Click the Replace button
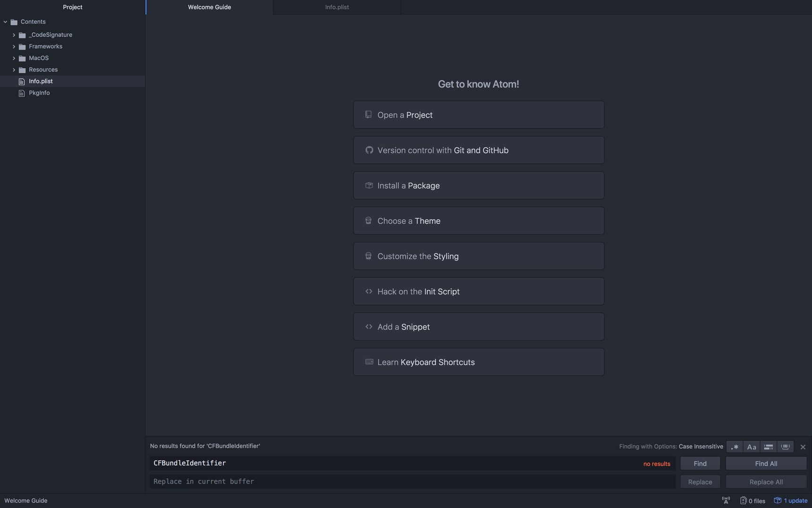The image size is (812, 508). [700, 482]
